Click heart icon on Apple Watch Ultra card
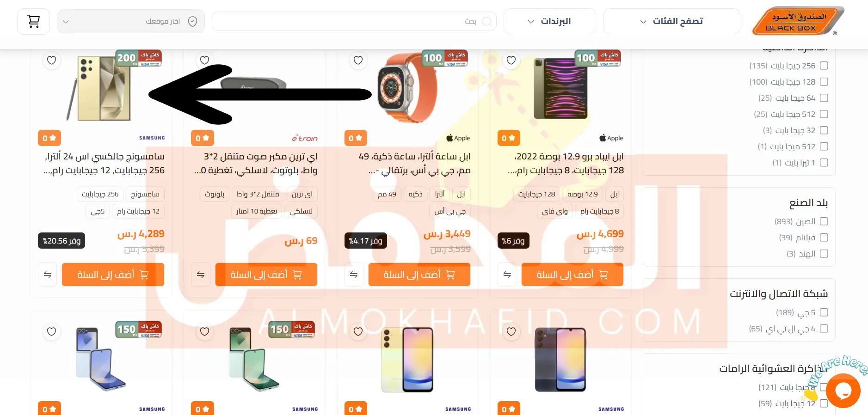The width and height of the screenshot is (868, 415). click(358, 60)
